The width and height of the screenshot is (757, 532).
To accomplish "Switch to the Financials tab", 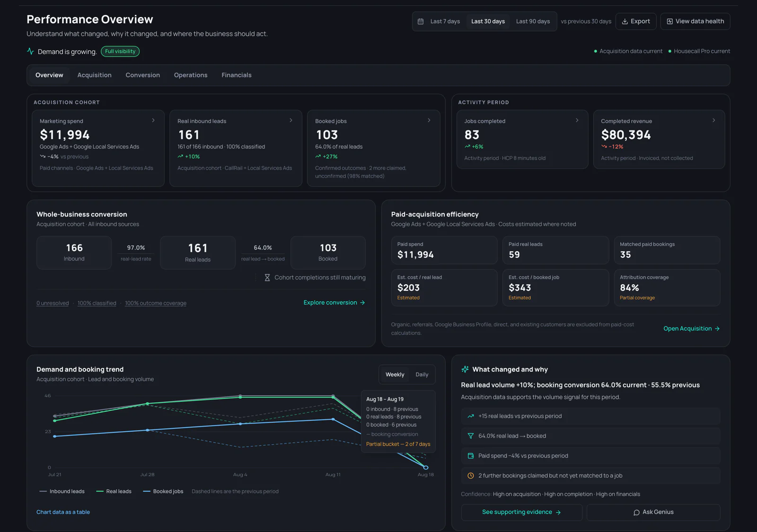I will tap(237, 75).
